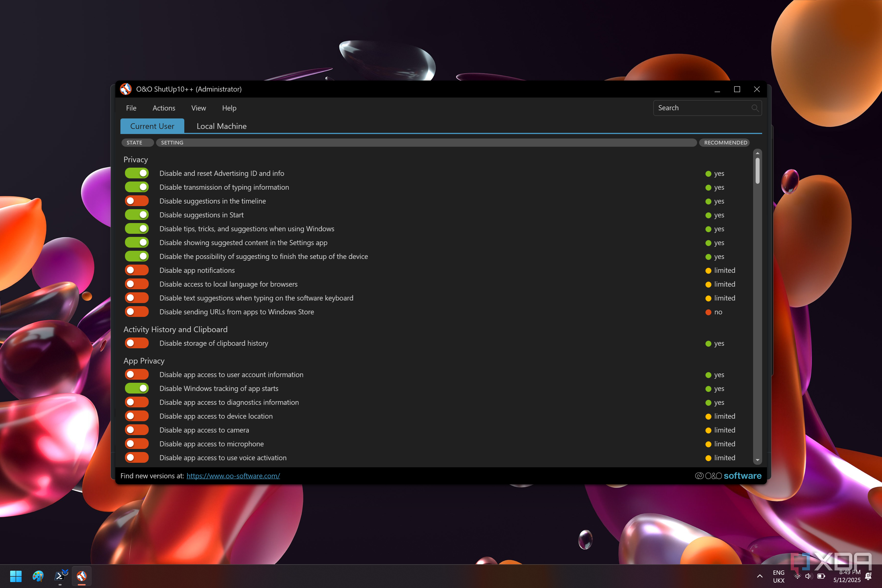Image resolution: width=882 pixels, height=588 pixels.
Task: Toggle Disable suggestions in Start
Action: [x=137, y=215]
